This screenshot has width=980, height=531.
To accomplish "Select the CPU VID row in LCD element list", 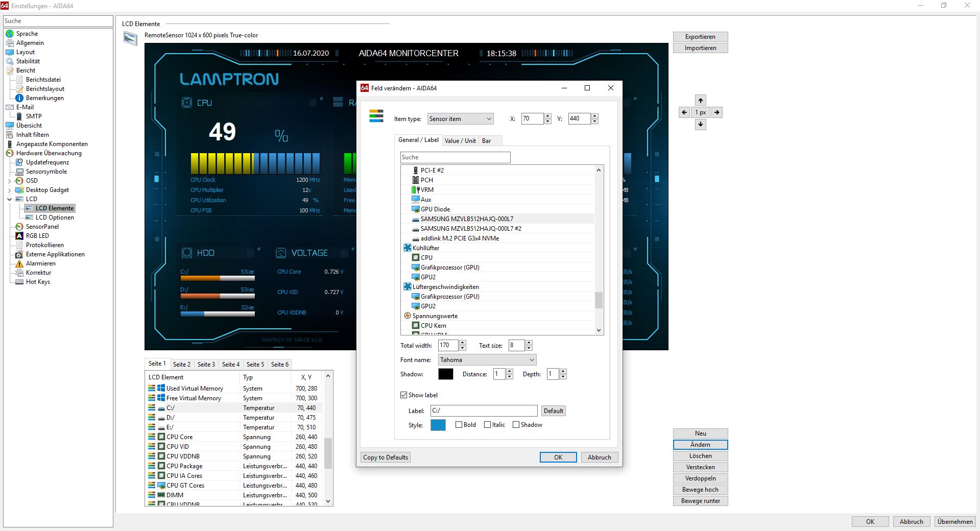I will 235,447.
